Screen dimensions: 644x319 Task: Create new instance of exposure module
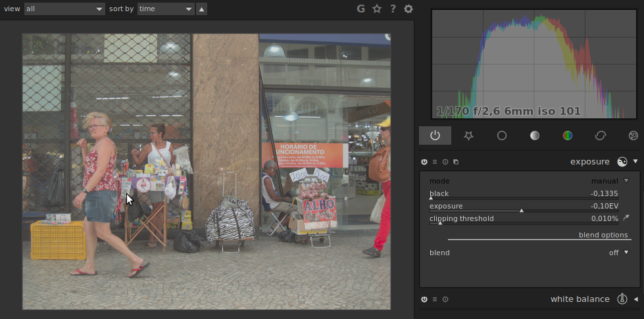(456, 162)
